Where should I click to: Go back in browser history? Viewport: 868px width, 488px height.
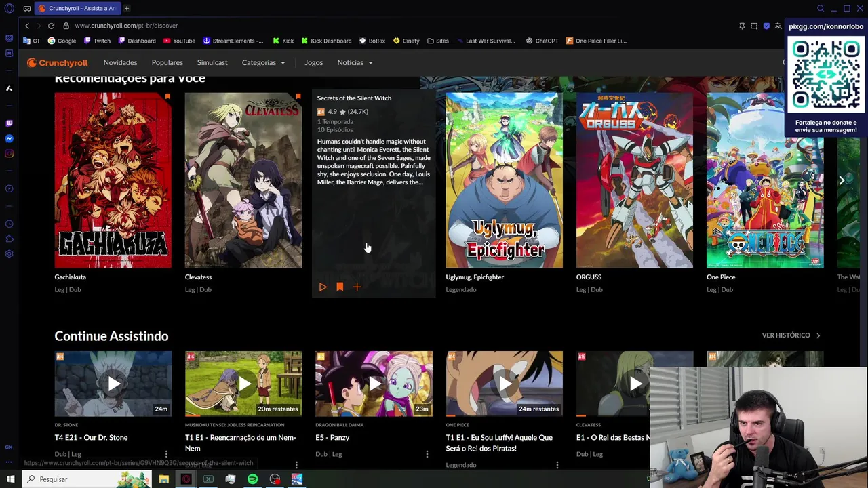point(27,26)
